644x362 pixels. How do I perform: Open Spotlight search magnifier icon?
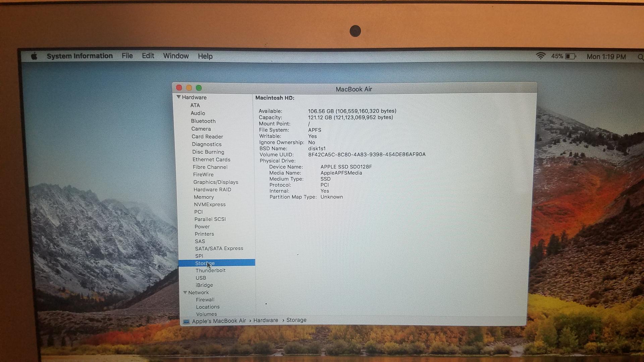pos(640,57)
